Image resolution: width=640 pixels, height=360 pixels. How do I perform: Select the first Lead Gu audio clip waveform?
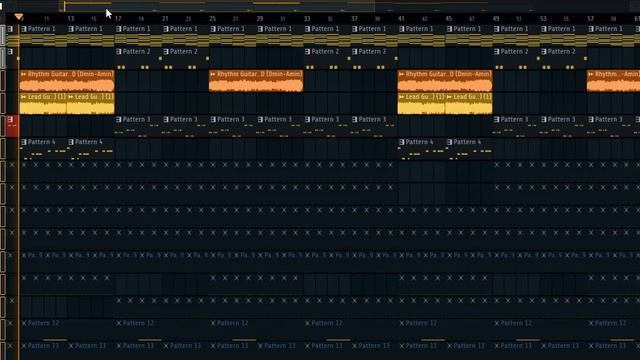tap(43, 108)
